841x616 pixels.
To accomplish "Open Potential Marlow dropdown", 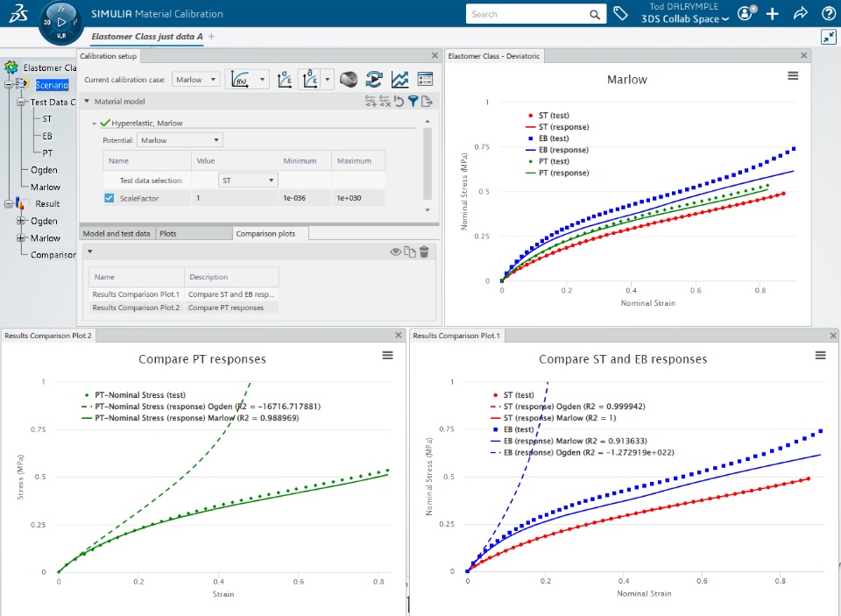I will click(x=180, y=140).
